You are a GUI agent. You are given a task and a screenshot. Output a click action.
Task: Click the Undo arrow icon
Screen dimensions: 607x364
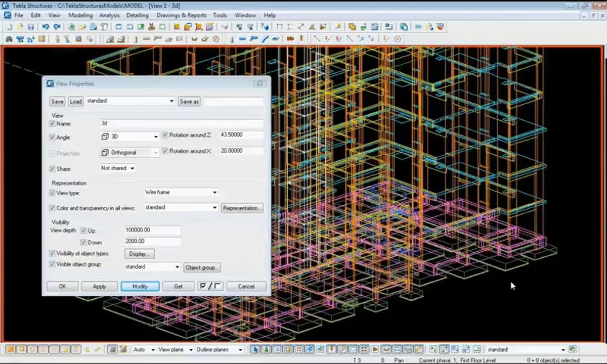point(46,27)
